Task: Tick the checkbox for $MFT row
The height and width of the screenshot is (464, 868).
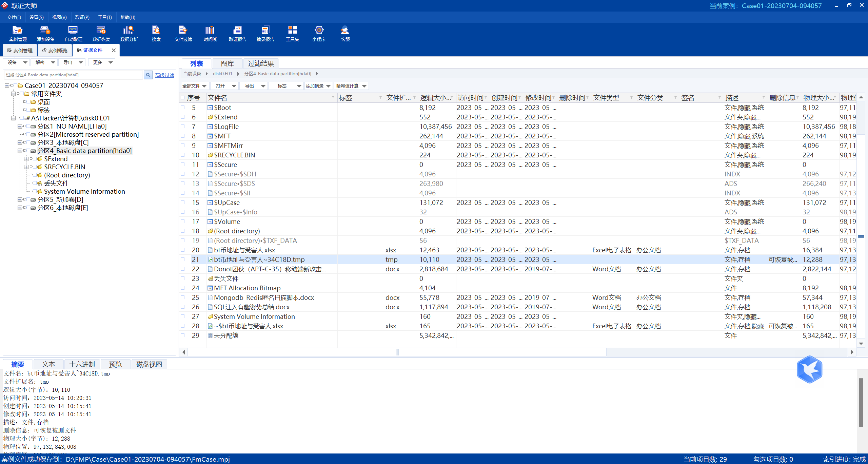Action: 183,136
